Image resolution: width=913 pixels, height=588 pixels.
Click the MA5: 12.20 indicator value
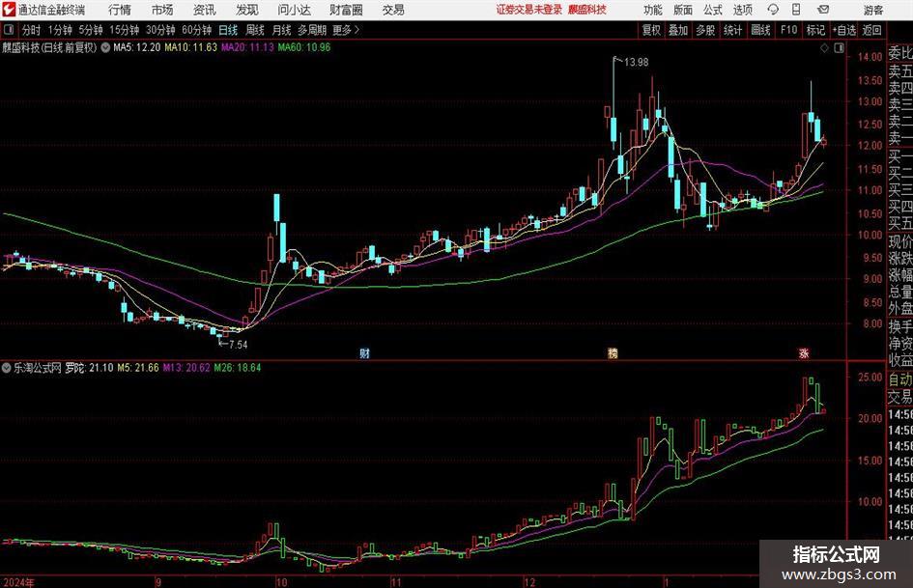pos(137,47)
